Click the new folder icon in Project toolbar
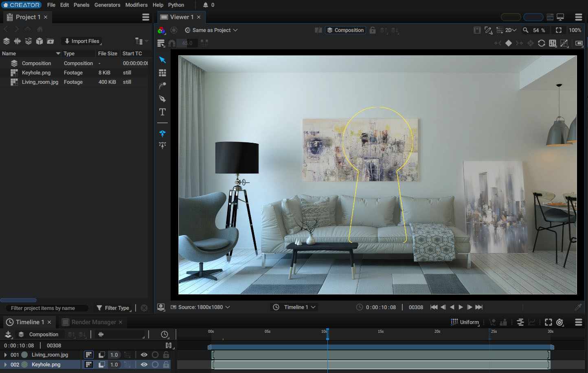This screenshot has height=373, width=588. (x=50, y=41)
